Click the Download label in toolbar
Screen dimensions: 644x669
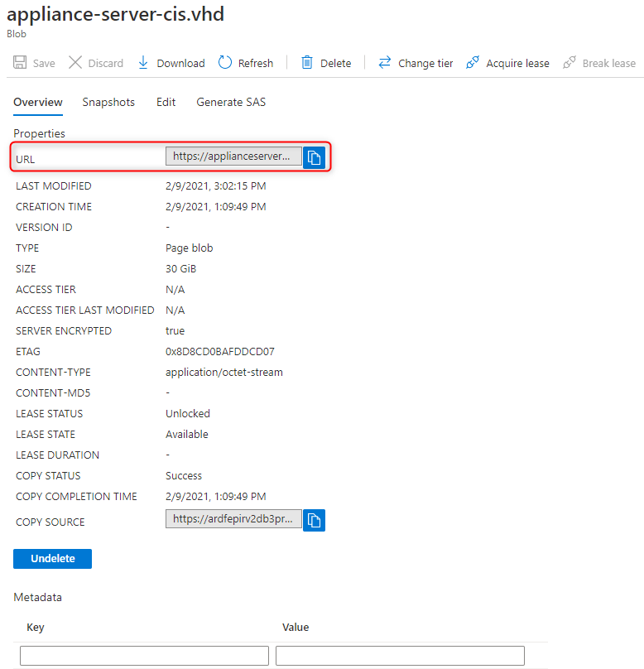coord(180,63)
